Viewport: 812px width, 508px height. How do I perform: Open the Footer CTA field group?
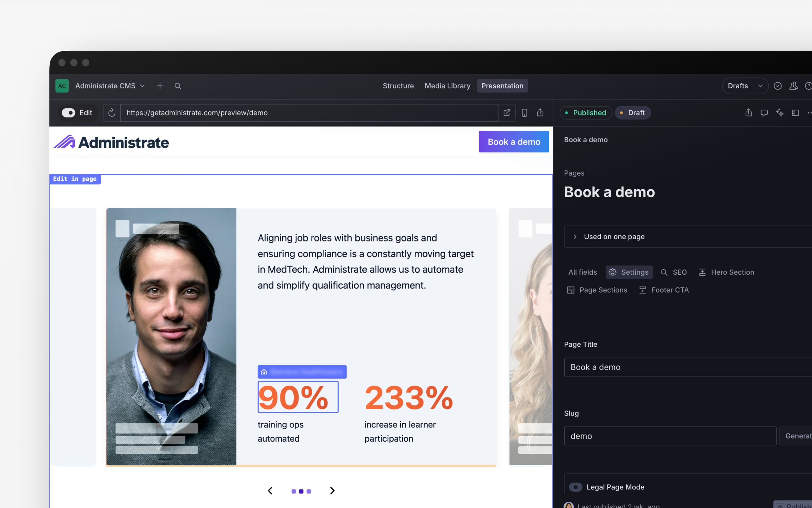(663, 290)
